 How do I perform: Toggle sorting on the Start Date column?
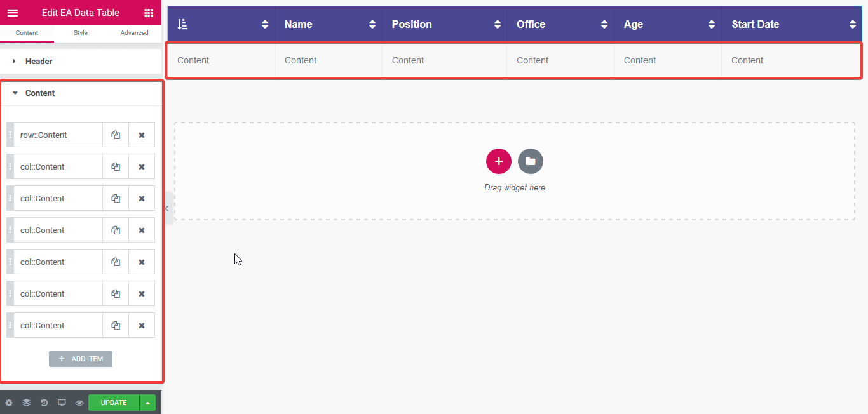click(x=853, y=25)
